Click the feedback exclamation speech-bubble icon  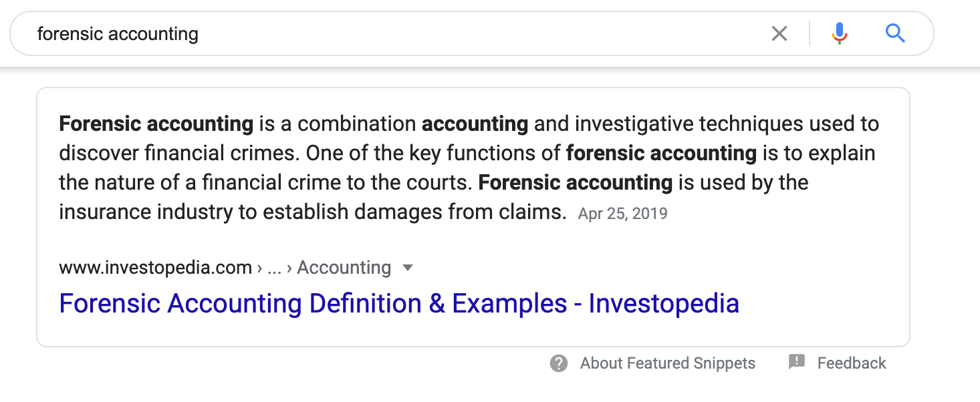click(x=797, y=363)
